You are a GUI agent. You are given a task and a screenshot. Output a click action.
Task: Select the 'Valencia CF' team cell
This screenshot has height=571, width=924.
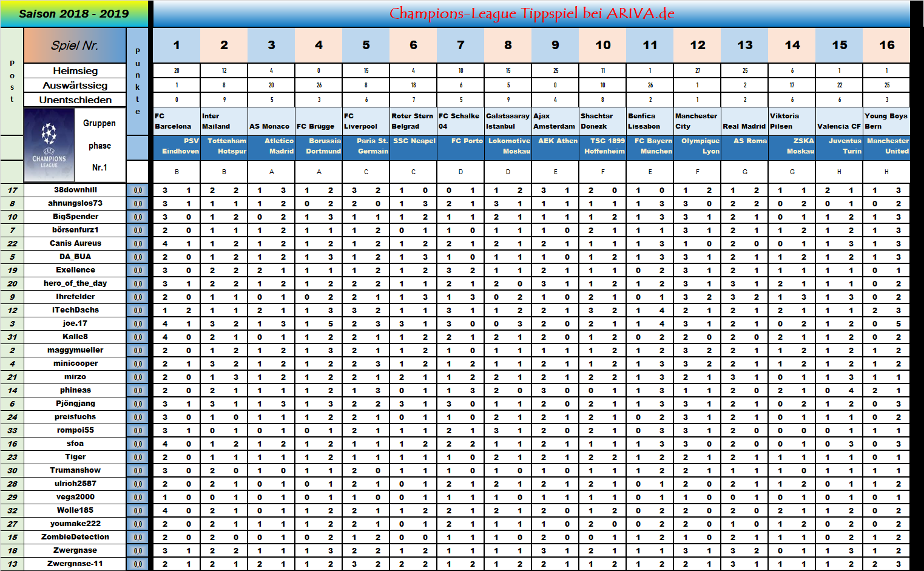(x=839, y=121)
